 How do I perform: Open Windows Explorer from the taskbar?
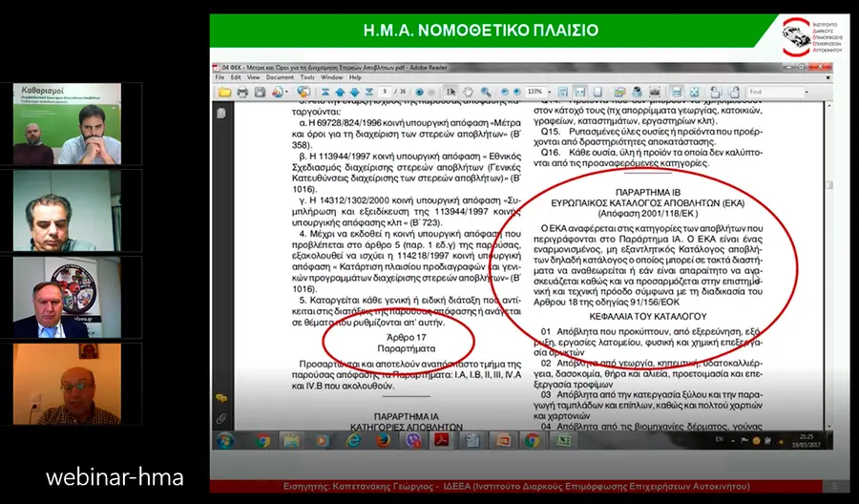(x=291, y=440)
